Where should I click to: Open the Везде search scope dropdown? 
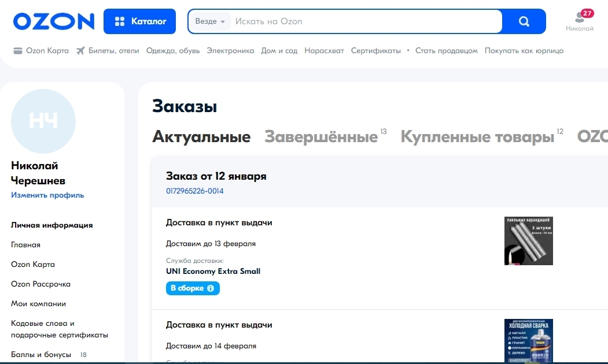pos(209,21)
